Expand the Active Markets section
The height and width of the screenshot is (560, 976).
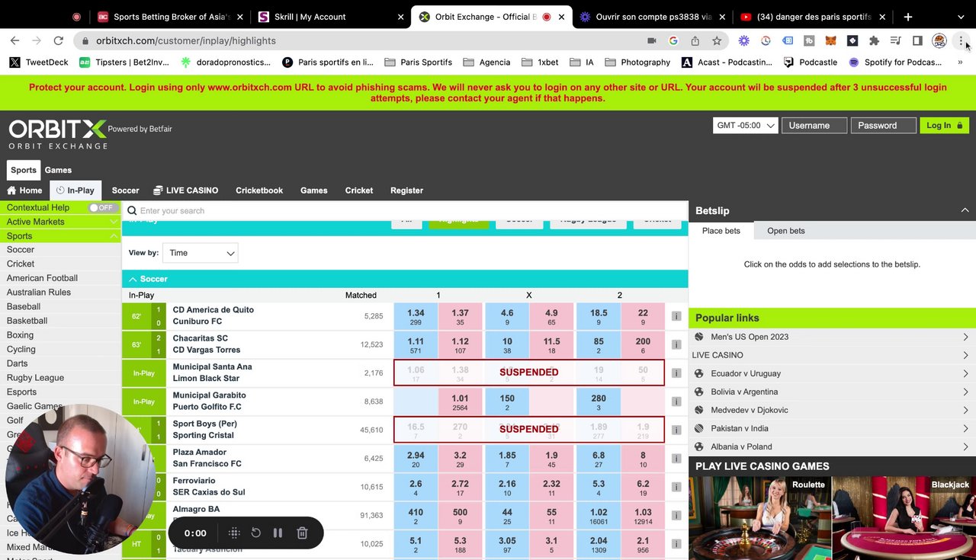(114, 222)
